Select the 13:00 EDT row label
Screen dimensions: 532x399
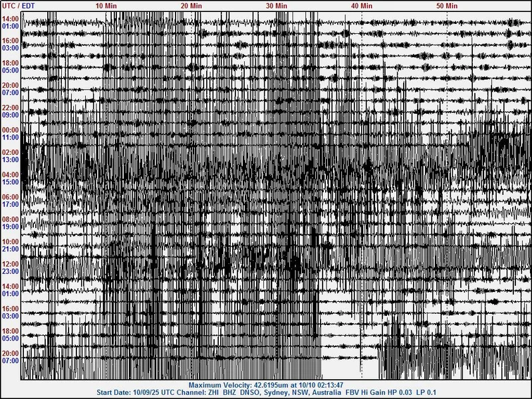pos(11,160)
